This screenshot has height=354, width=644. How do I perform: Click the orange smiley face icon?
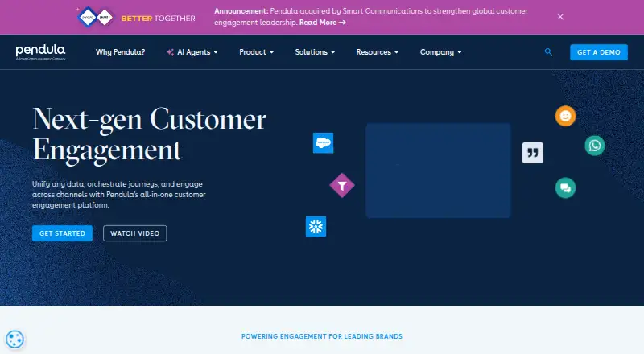[566, 116]
